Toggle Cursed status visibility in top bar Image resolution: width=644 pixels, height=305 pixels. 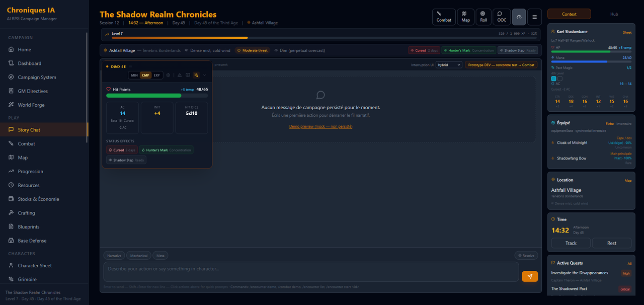(424, 50)
